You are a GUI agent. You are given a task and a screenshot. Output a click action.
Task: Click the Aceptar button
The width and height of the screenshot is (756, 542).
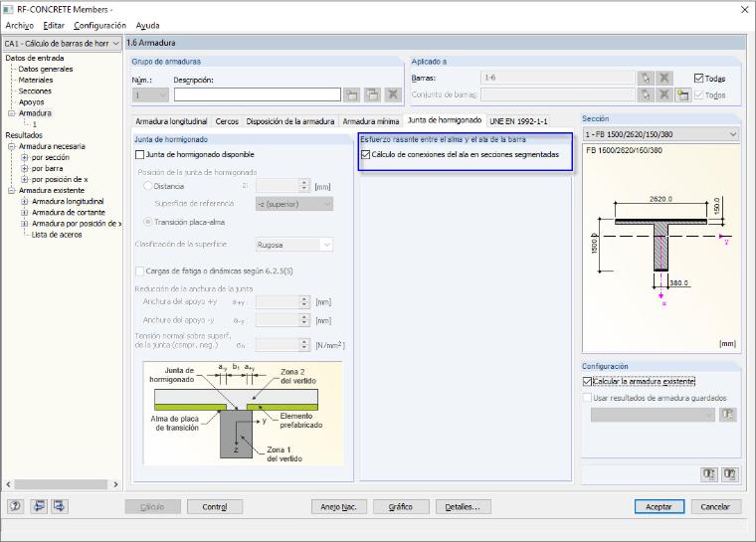(660, 507)
